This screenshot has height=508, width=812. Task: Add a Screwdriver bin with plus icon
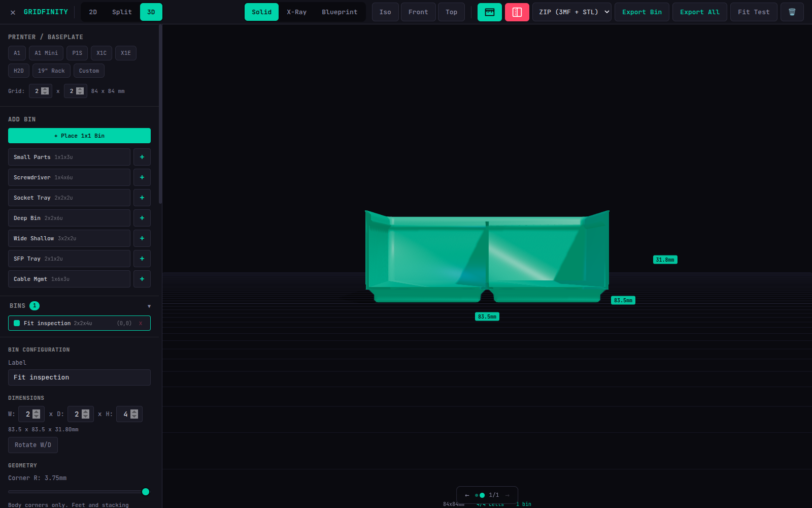pyautogui.click(x=142, y=177)
